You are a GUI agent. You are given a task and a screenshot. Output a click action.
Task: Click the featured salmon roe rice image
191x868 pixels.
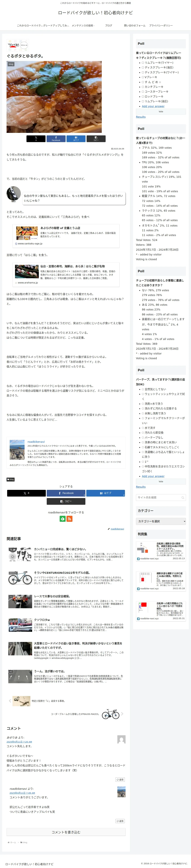[54, 97]
